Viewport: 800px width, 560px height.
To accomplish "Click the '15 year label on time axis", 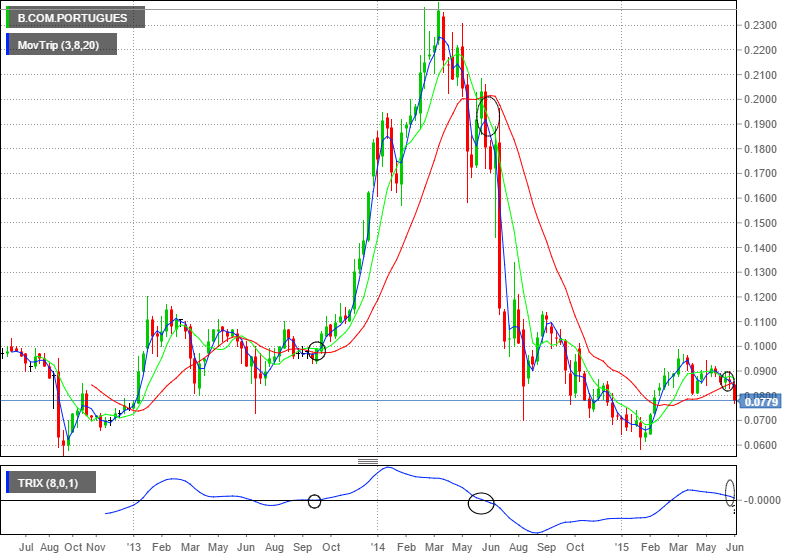I will point(621,547).
